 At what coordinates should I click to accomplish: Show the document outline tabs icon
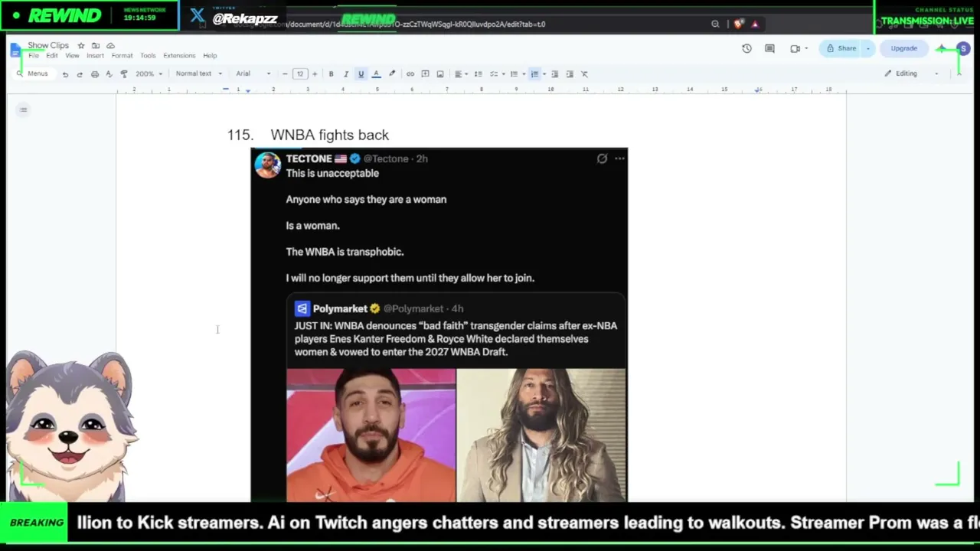click(x=24, y=109)
